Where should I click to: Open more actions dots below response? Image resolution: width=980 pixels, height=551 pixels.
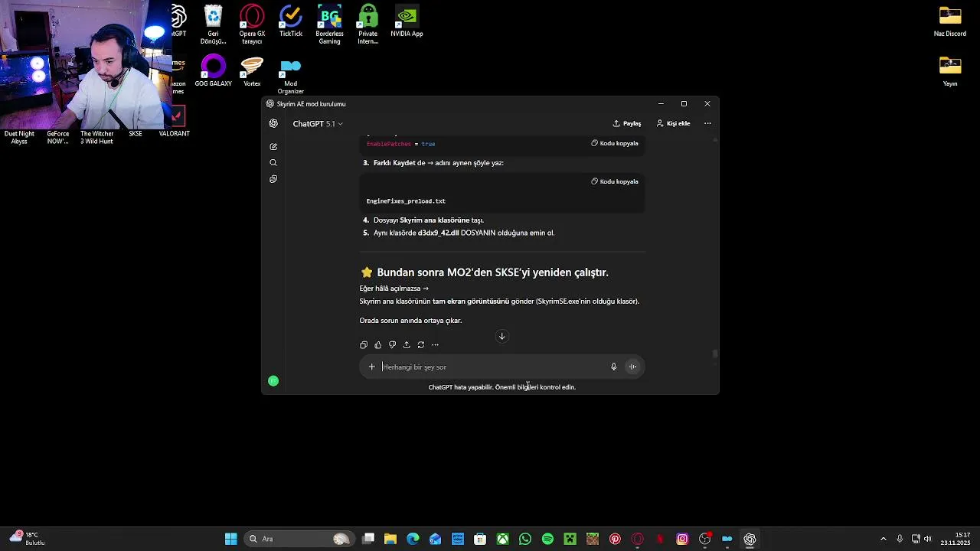pos(435,345)
